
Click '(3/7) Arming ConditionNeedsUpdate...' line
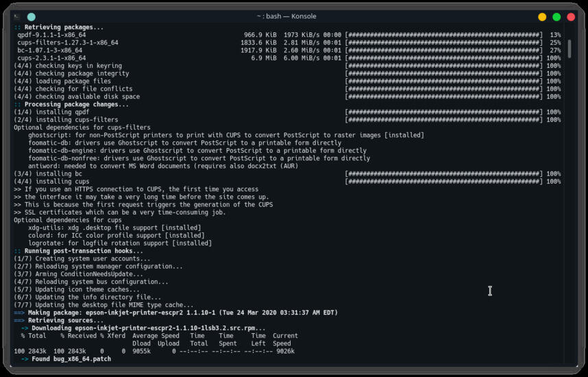[79, 274]
